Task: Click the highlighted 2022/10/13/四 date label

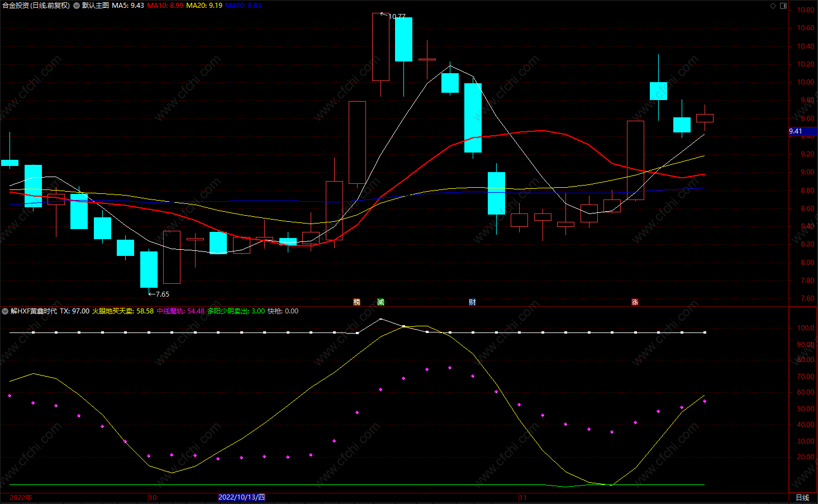Action: (x=241, y=497)
